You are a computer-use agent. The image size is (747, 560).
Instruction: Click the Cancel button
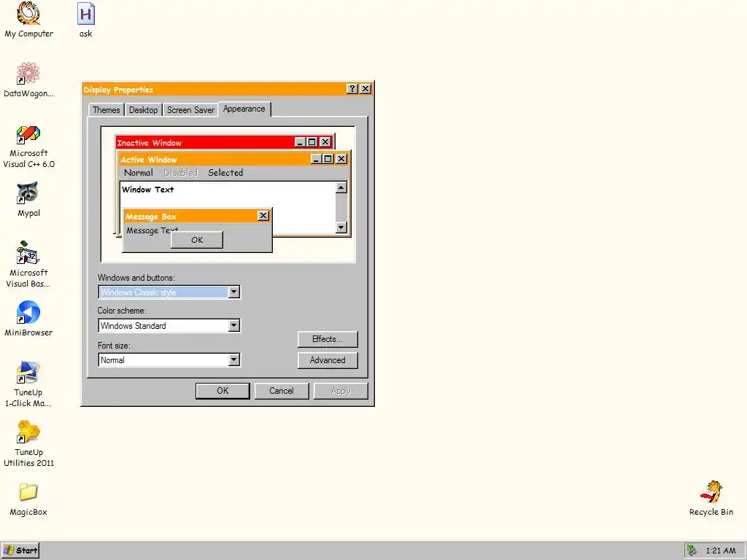coord(282,391)
